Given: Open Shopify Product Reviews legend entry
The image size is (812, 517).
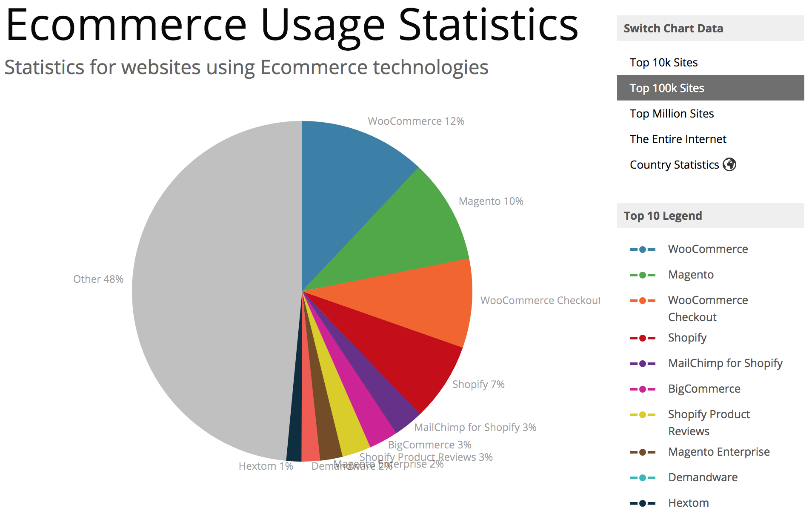Looking at the screenshot, I should tap(709, 423).
